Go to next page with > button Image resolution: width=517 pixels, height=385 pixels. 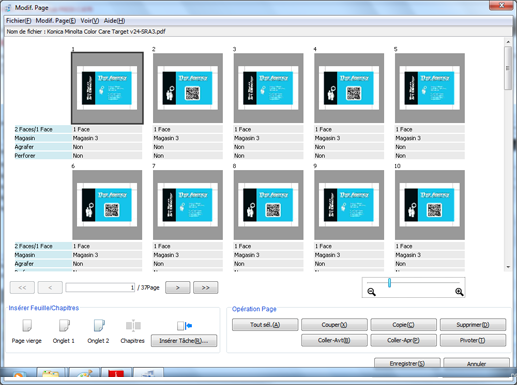(178, 288)
